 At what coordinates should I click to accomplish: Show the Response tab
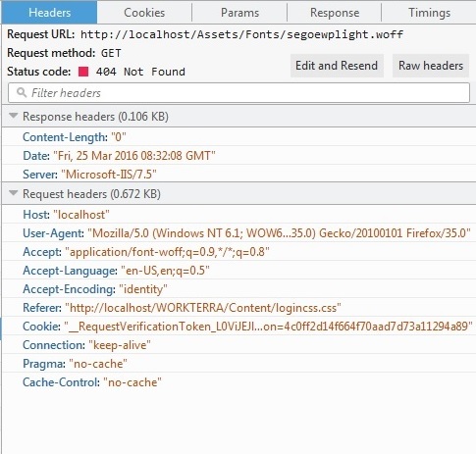point(335,13)
